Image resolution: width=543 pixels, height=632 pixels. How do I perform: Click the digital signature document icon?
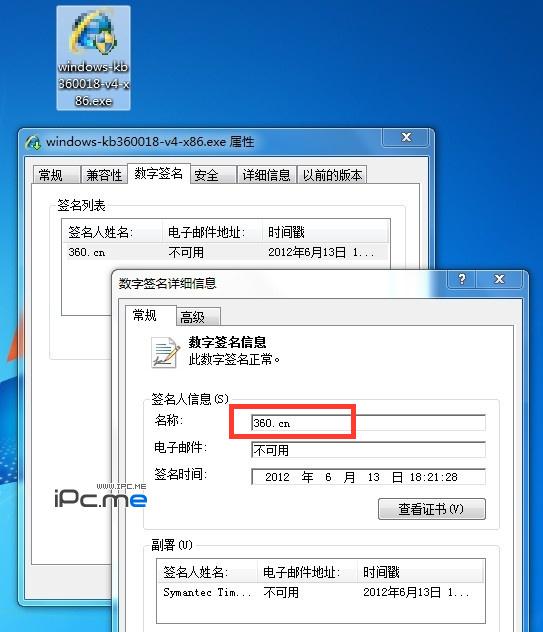point(165,353)
